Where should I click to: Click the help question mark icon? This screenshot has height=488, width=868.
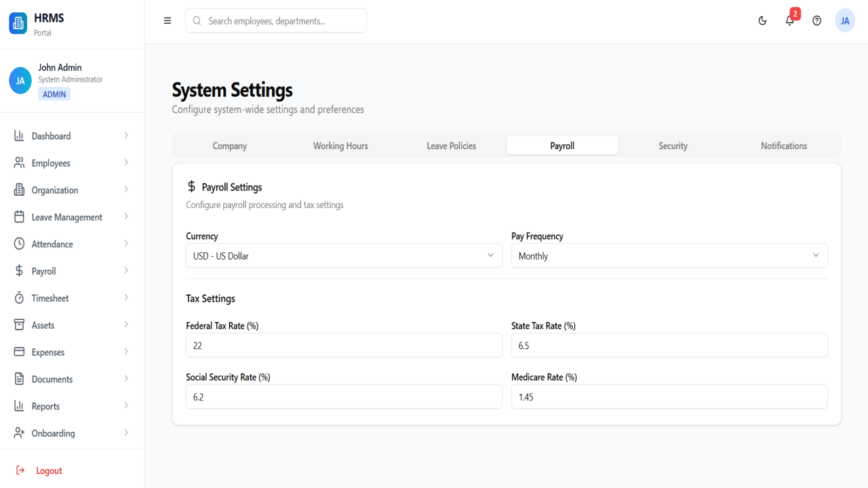(x=816, y=21)
